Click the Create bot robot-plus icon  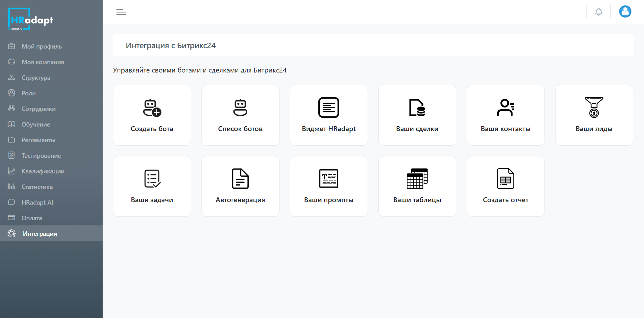tap(152, 108)
